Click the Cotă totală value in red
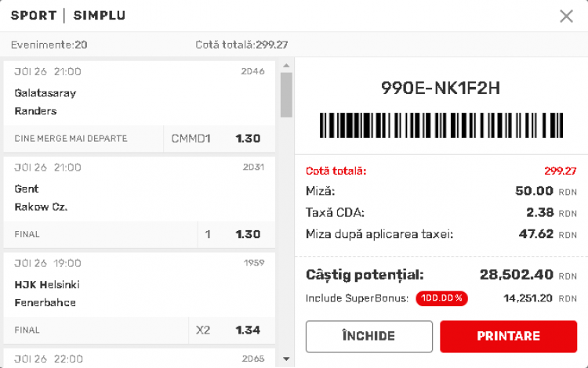The image size is (588, 368). pos(561,171)
